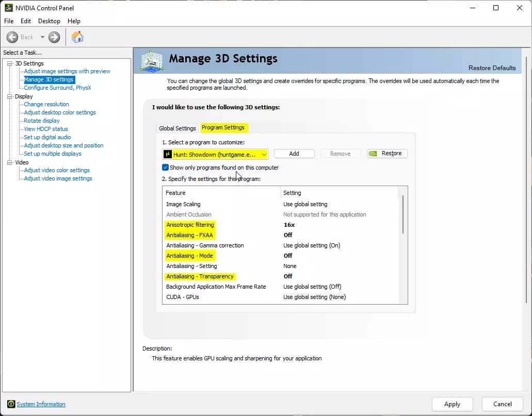The image size is (532, 416).
Task: Click the NVIDIA logo on Restore button
Action: [373, 154]
